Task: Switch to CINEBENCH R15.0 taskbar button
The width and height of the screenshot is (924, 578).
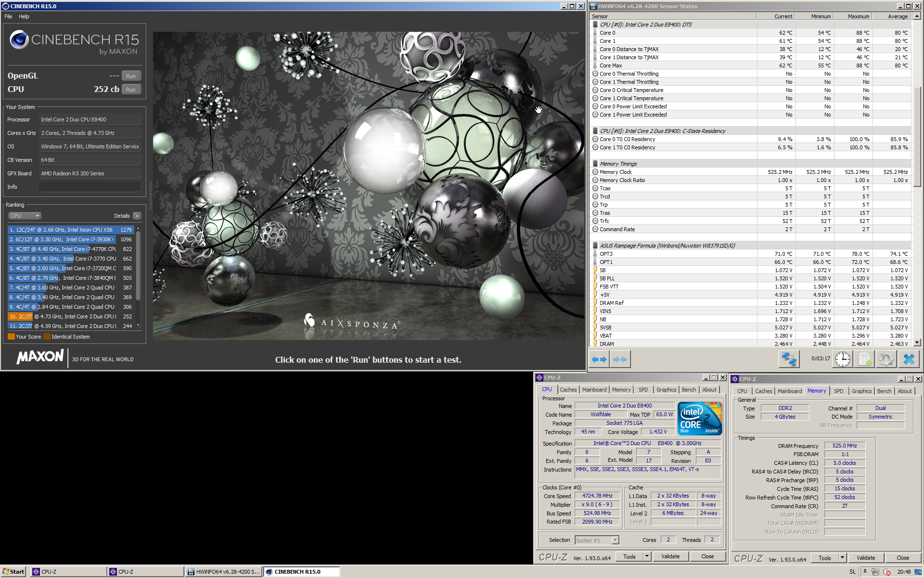Action: pos(302,572)
